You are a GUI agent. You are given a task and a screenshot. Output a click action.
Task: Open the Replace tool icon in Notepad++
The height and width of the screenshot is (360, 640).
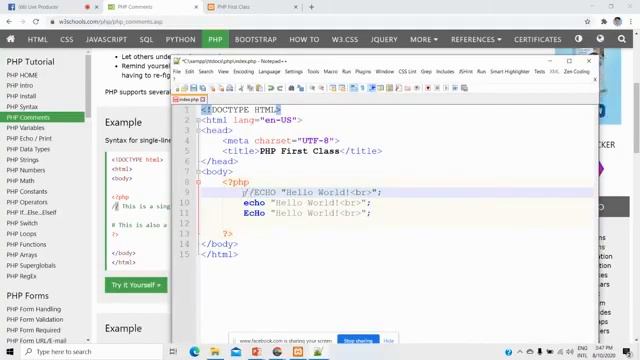[x=301, y=88]
